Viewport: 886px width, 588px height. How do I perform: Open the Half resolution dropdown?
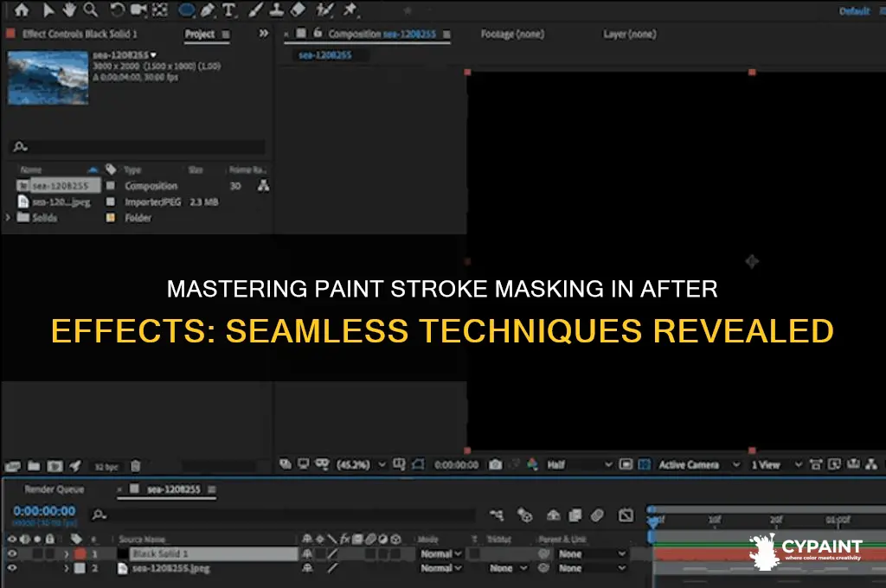click(579, 464)
